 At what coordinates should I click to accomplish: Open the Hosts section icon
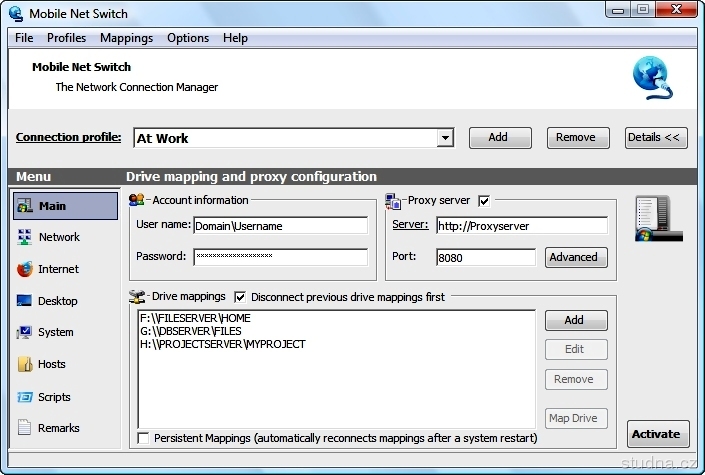pyautogui.click(x=25, y=364)
